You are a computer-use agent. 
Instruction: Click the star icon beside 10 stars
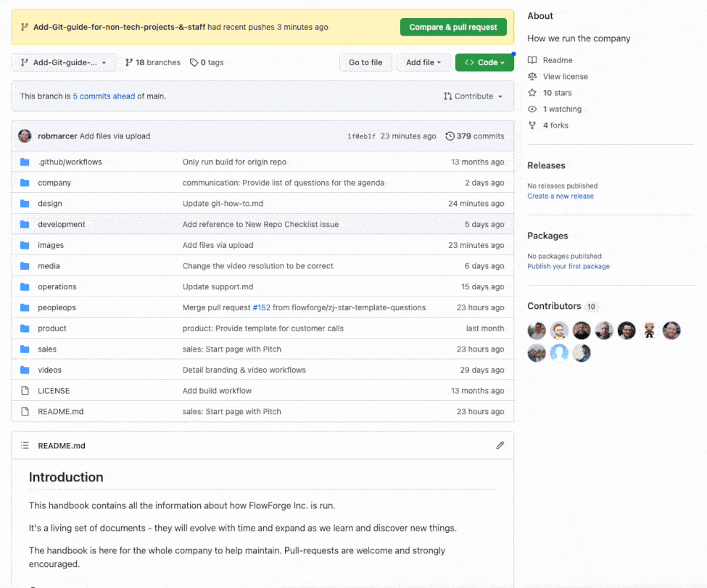pos(531,92)
